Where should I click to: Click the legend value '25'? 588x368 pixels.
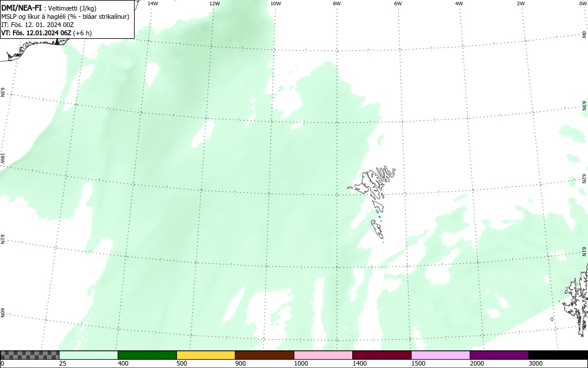tap(63, 363)
